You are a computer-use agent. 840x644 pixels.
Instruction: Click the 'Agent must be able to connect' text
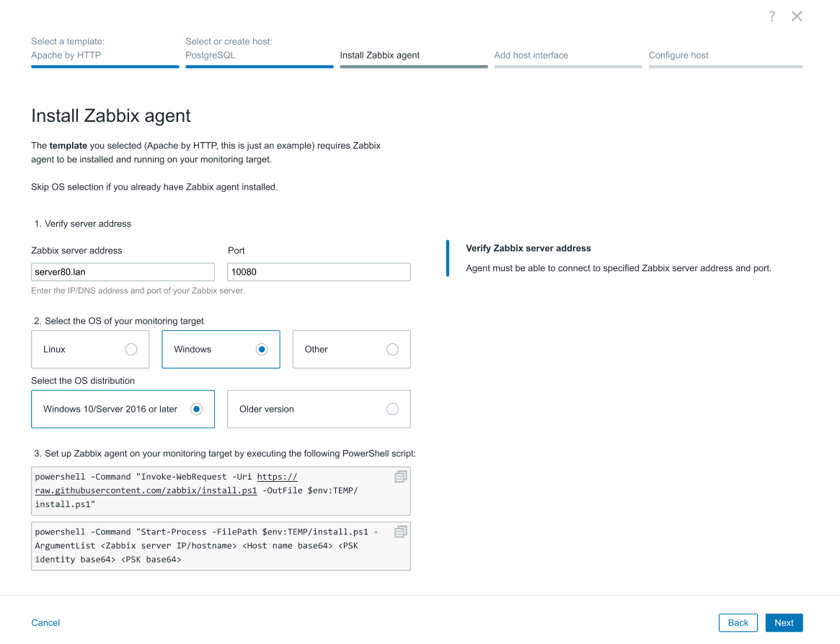619,268
